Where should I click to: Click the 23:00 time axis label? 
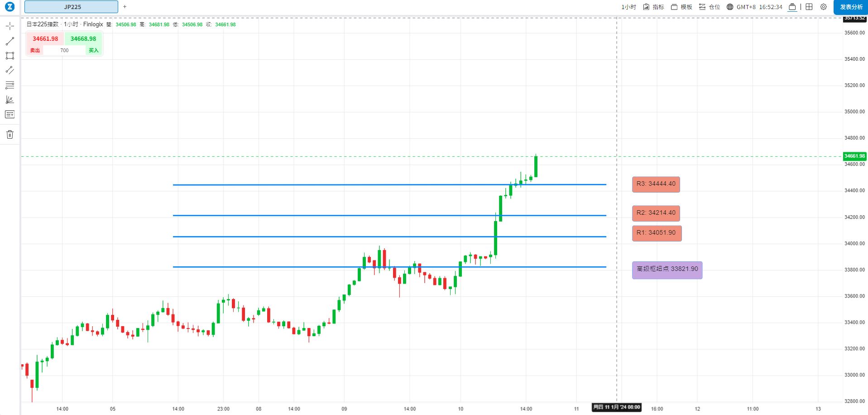pyautogui.click(x=223, y=409)
